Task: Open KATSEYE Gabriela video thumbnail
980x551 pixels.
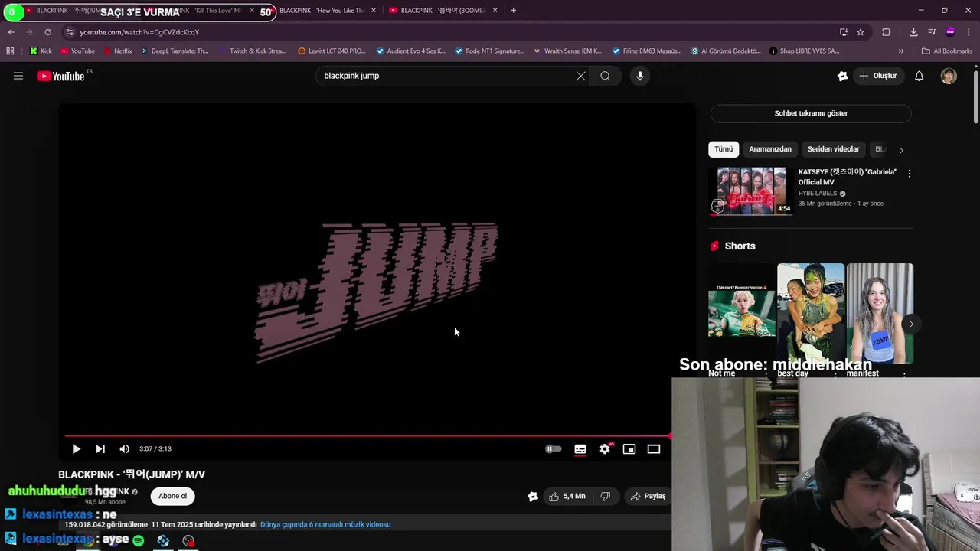Action: 750,191
